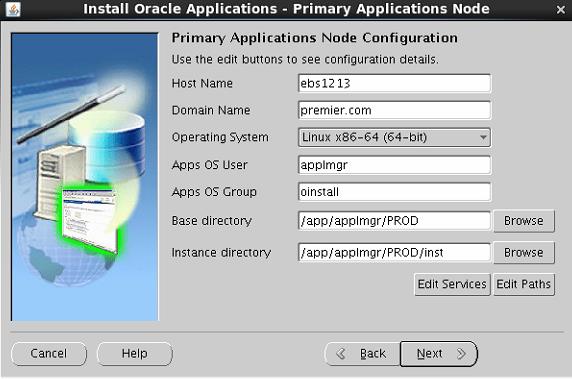Click the 'Use the edit buttons' instruction text

[x=305, y=59]
